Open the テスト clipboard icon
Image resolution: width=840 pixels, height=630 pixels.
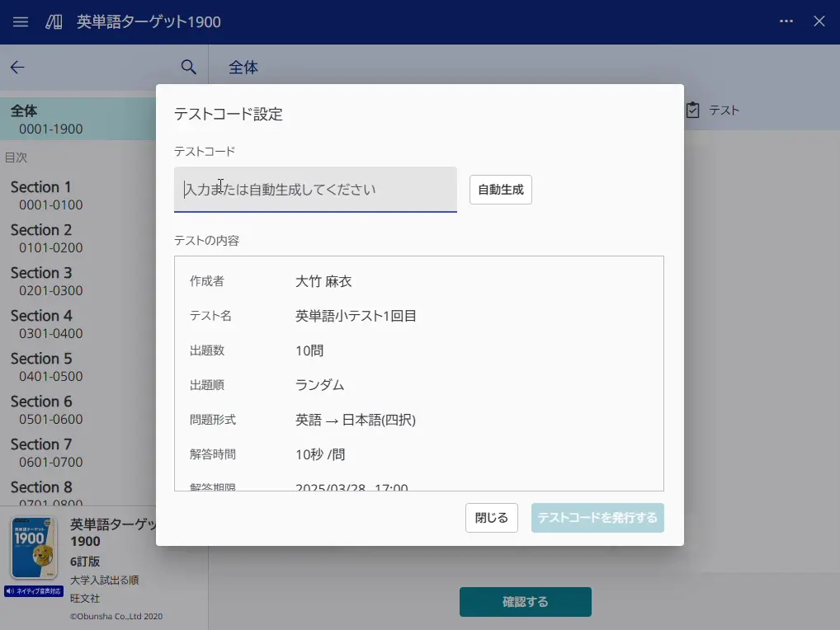pyautogui.click(x=691, y=109)
